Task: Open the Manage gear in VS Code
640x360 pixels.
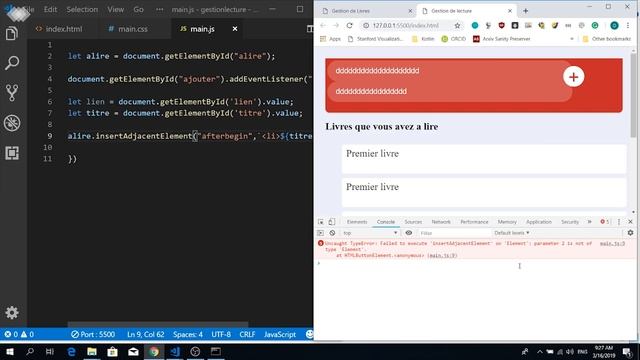Action: [x=12, y=313]
